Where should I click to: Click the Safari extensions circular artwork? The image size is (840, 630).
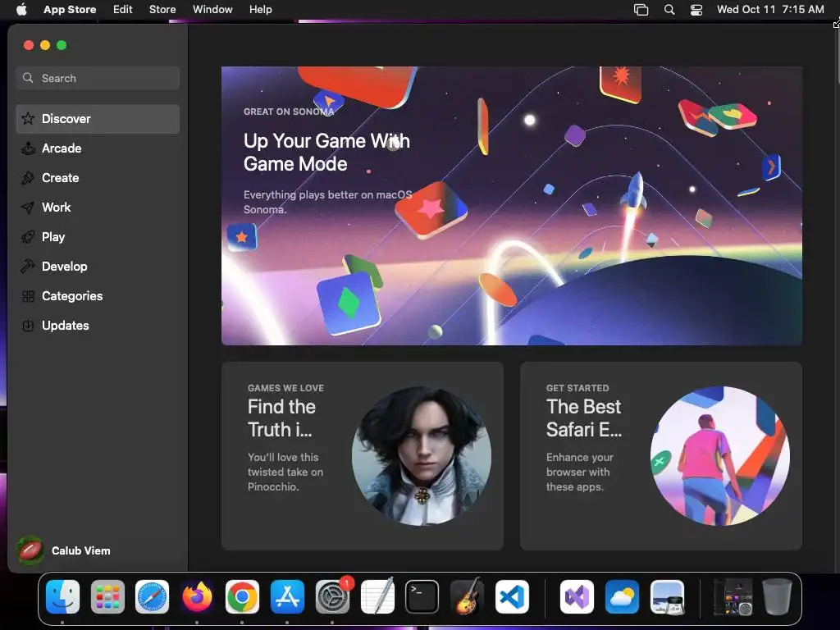pyautogui.click(x=720, y=456)
